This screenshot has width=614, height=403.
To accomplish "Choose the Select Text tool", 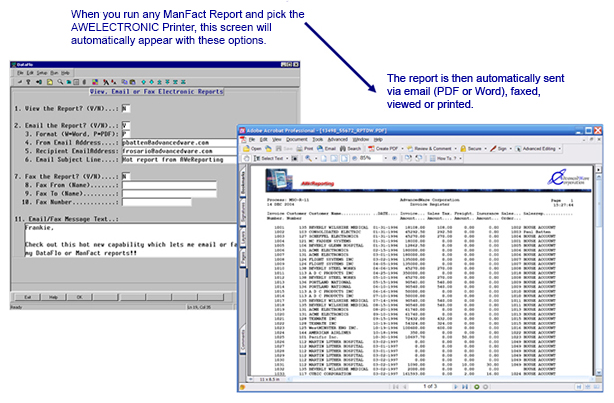I will pyautogui.click(x=268, y=158).
